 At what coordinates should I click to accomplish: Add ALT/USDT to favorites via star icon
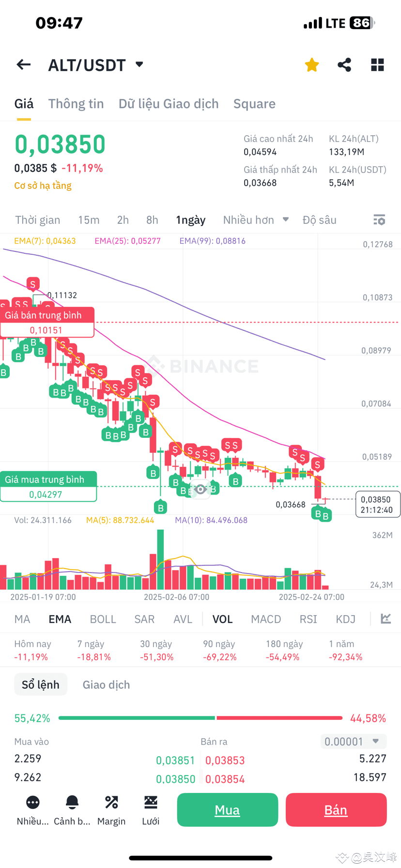pos(311,64)
